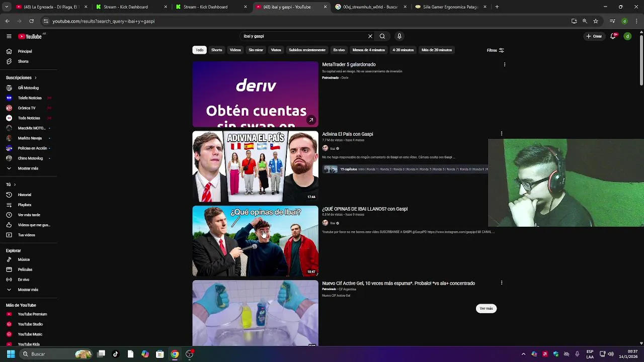Open Adivina El País video thumbnail
Viewport: 644px width, 362px height.
point(255,166)
